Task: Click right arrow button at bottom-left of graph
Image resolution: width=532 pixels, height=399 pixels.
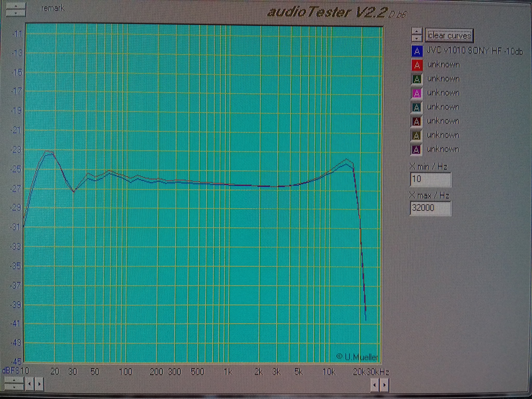Action: coord(39,384)
